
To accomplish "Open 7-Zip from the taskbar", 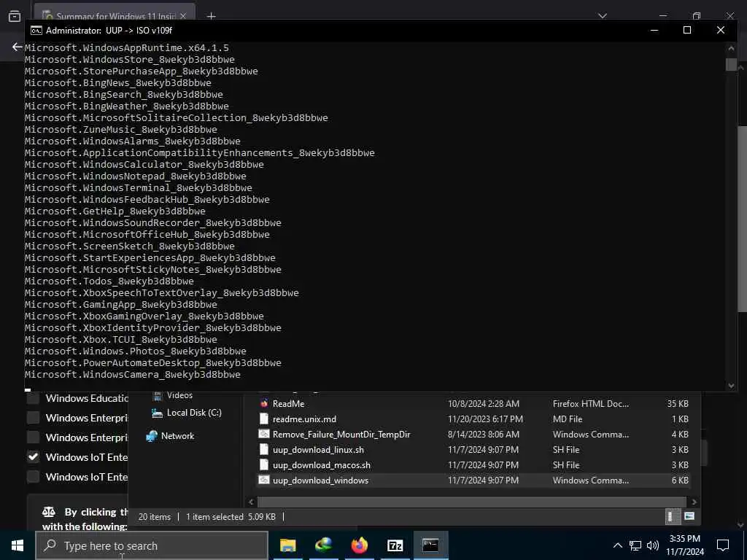I will (x=395, y=545).
